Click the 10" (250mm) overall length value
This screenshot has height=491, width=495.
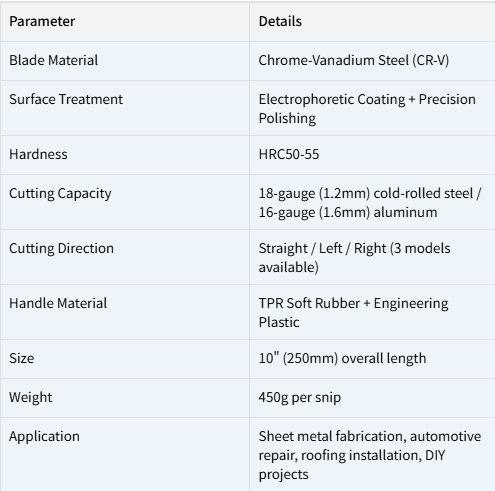point(342,359)
